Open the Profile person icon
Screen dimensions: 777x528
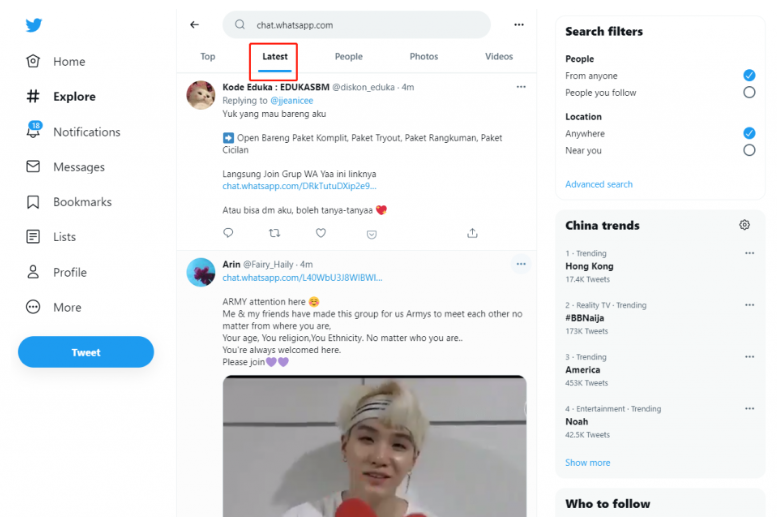(x=33, y=272)
